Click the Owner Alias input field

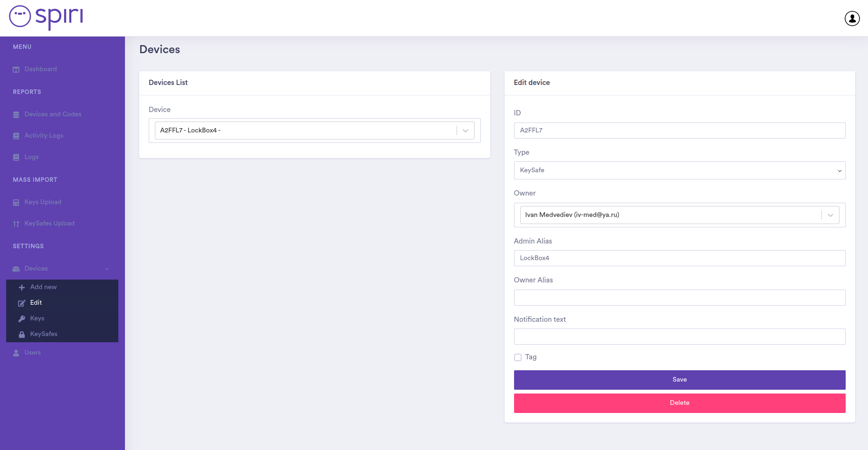(x=679, y=298)
